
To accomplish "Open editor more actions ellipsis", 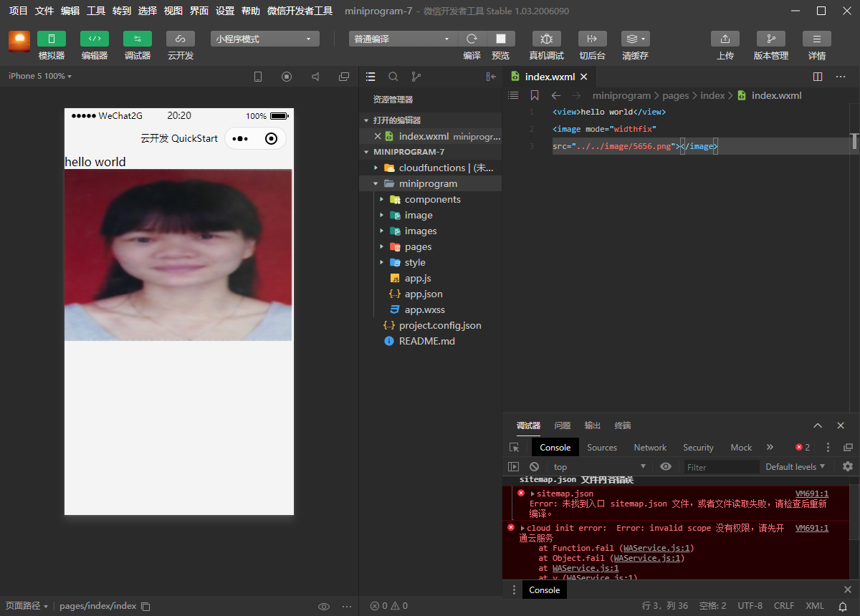I will point(841,77).
